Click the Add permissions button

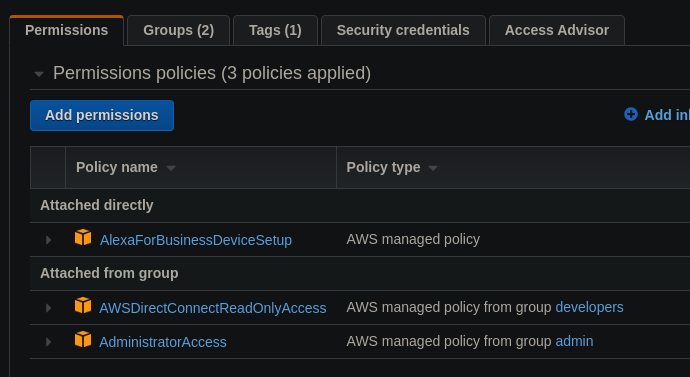102,115
